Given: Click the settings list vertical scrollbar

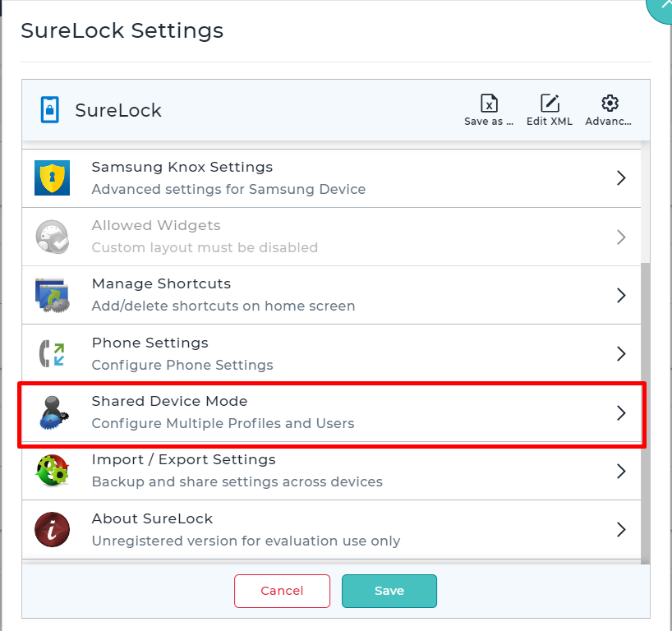Looking at the screenshot, I should click(x=646, y=413).
